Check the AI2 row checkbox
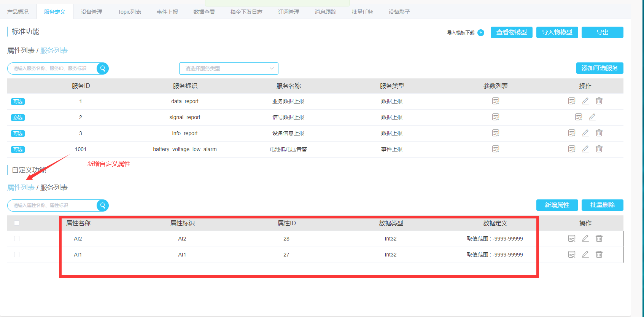 tap(17, 239)
